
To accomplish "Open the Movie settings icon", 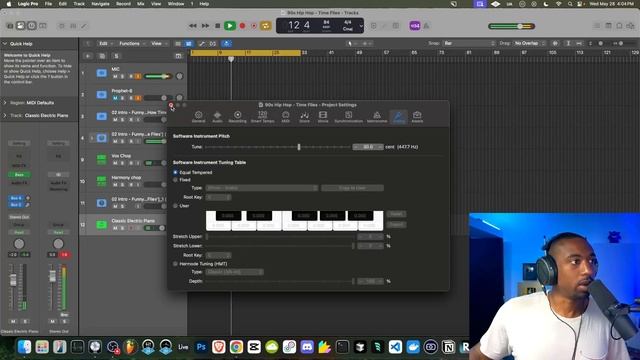I will tap(323, 117).
